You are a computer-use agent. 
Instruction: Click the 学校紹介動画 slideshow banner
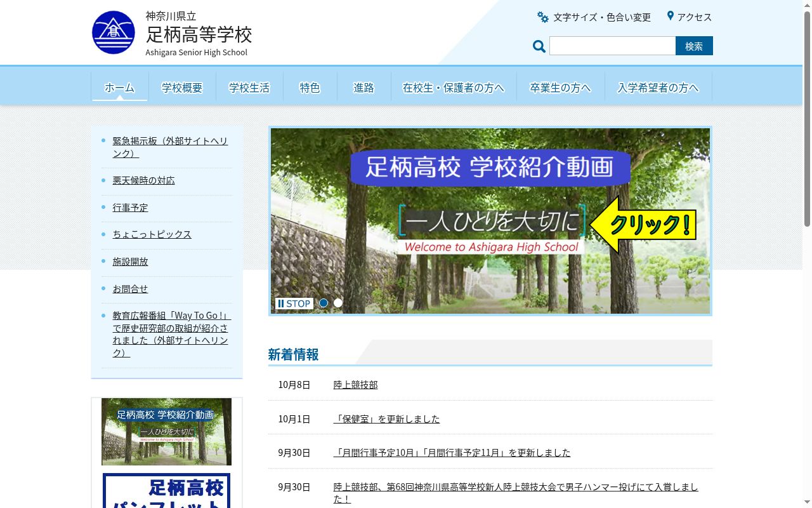click(490, 221)
